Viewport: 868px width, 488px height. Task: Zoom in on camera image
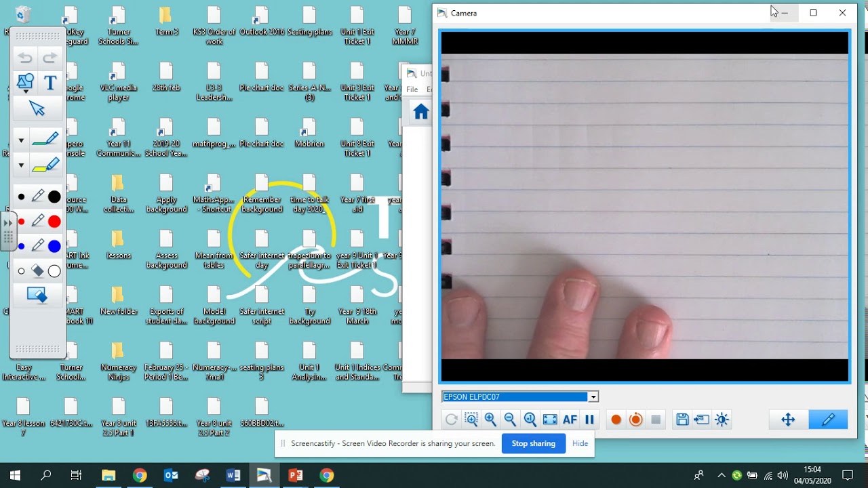pyautogui.click(x=490, y=420)
